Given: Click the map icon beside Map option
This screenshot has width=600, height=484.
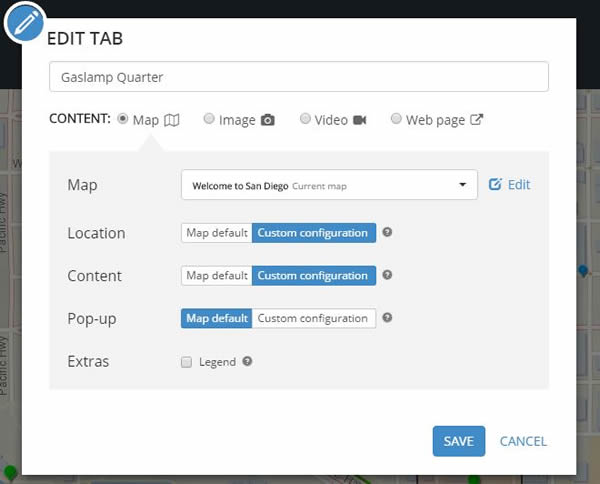Looking at the screenshot, I should pos(172,120).
